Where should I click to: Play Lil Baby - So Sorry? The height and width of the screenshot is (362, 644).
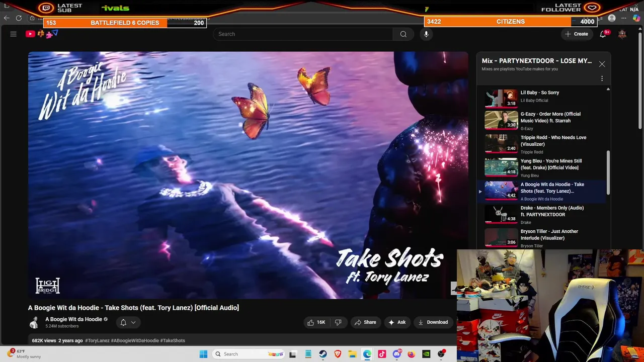tap(542, 97)
